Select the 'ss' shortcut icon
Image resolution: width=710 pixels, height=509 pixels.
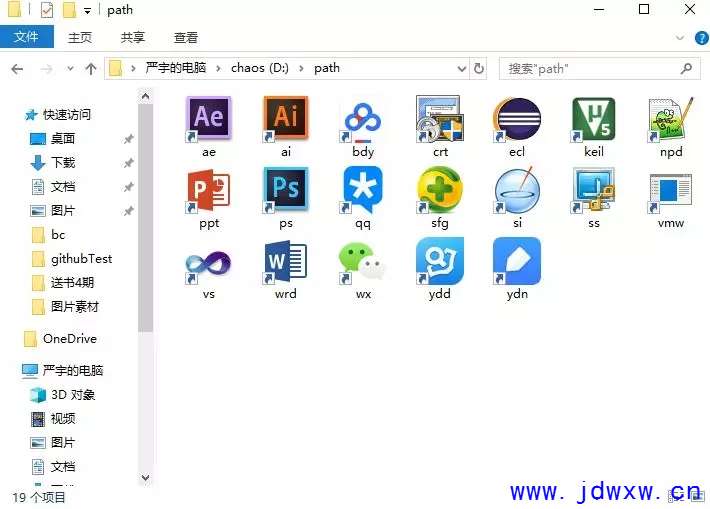(594, 198)
